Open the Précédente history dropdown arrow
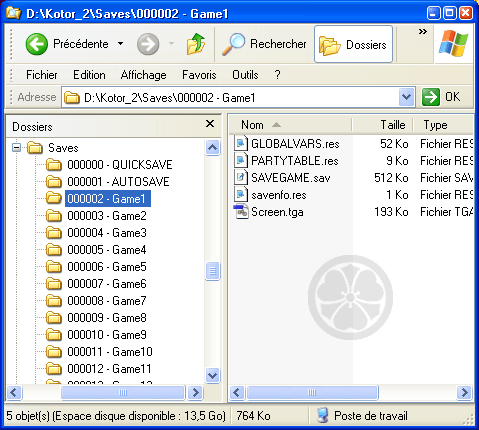The height and width of the screenshot is (430, 479). tap(121, 44)
